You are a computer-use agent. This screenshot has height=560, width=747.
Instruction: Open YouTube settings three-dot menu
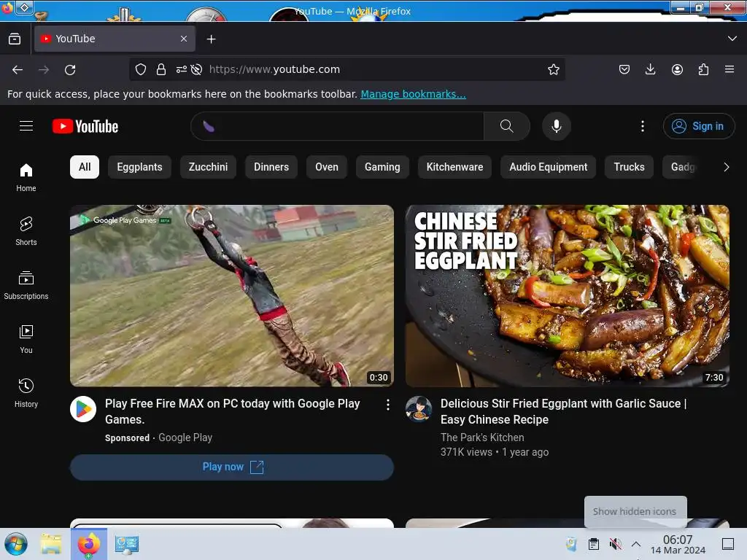pyautogui.click(x=642, y=126)
